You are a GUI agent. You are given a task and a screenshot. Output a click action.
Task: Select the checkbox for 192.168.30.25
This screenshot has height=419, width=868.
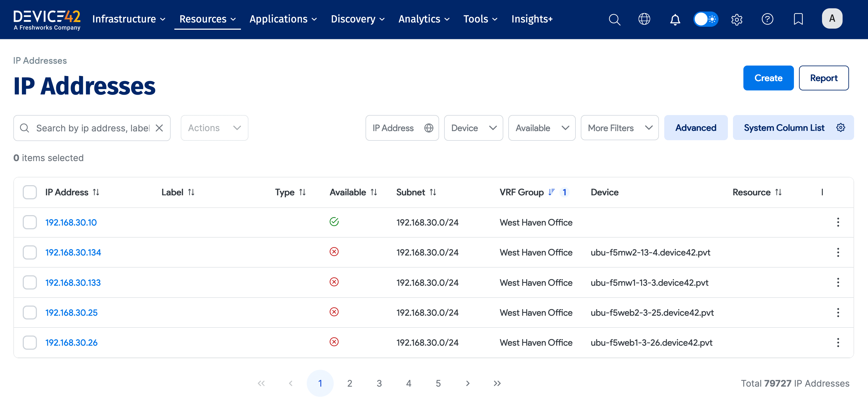click(30, 313)
